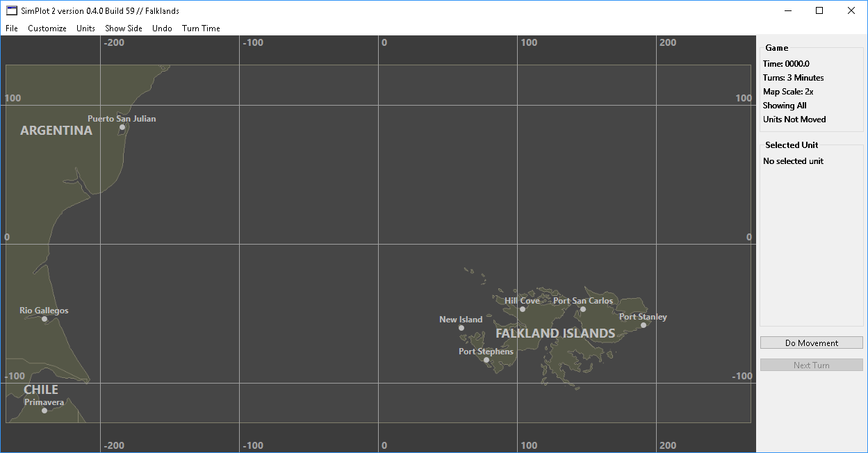The image size is (868, 453).
Task: Click the Game panel heading
Action: [777, 48]
